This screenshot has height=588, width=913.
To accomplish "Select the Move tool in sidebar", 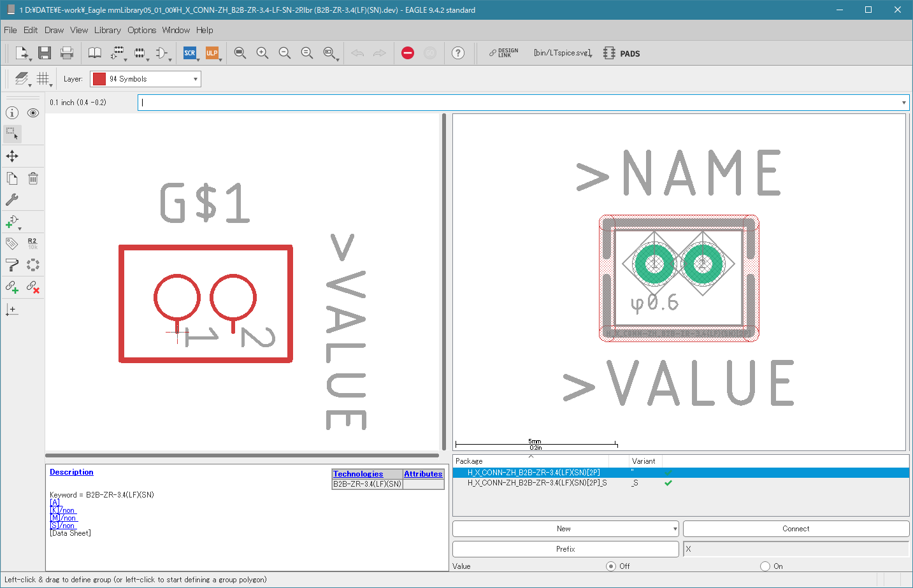I will pos(12,156).
